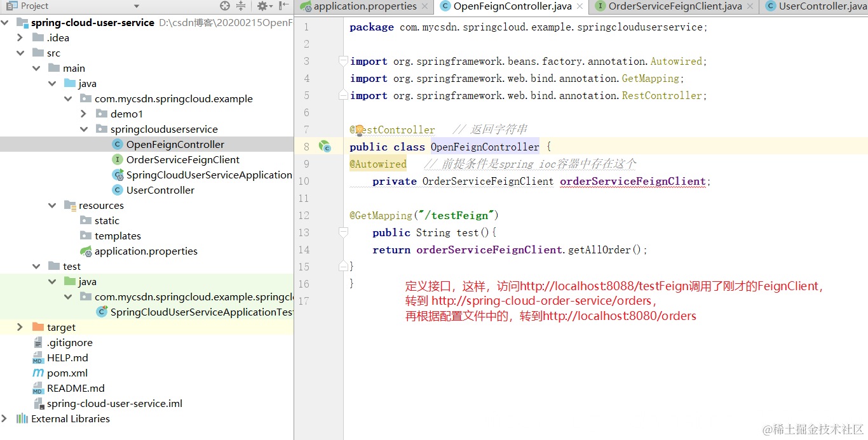Collapse the src folder

[20, 53]
